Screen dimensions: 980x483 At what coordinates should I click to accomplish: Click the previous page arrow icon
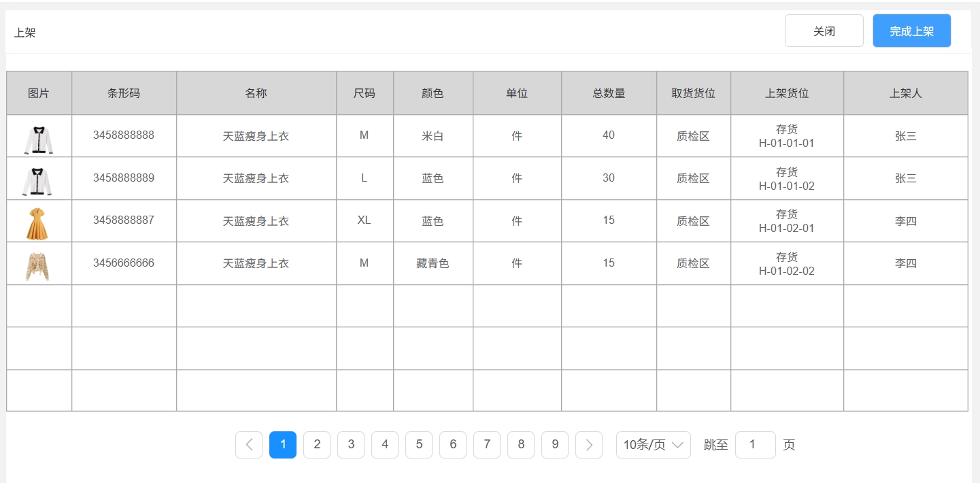point(249,445)
